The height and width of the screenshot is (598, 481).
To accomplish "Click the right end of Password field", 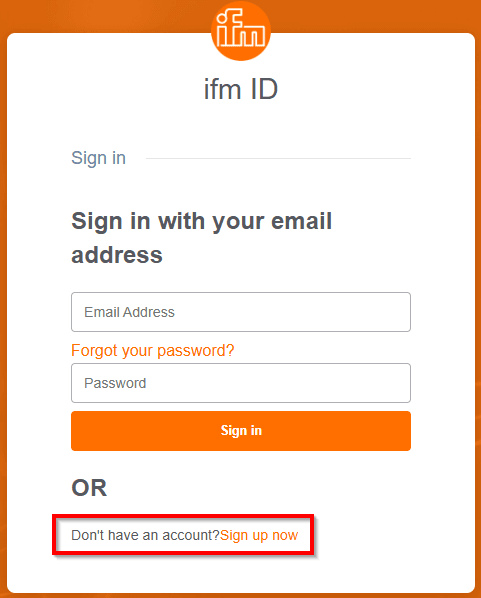I will point(401,383).
